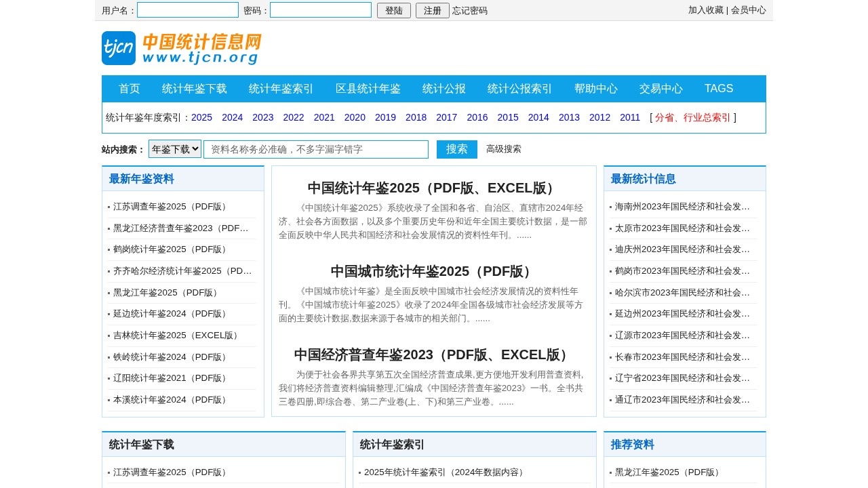Open 长春市2023年国民经济 bulletin entry
Viewport: 868px width, 488px height.
point(683,357)
